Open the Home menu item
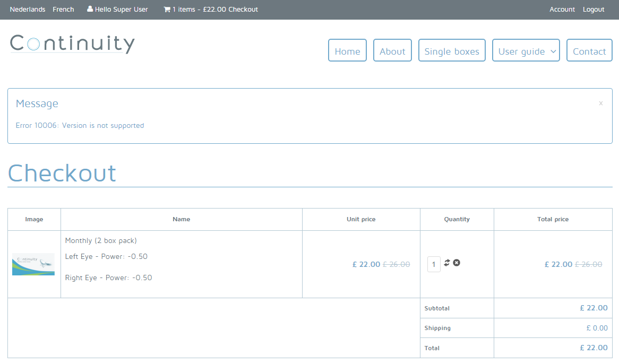The image size is (619, 364). click(x=347, y=51)
